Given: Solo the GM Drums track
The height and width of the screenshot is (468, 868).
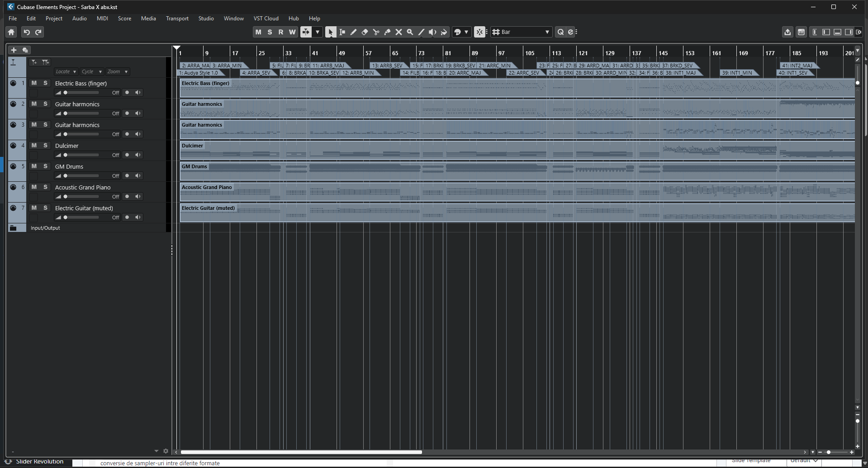Looking at the screenshot, I should coord(45,166).
